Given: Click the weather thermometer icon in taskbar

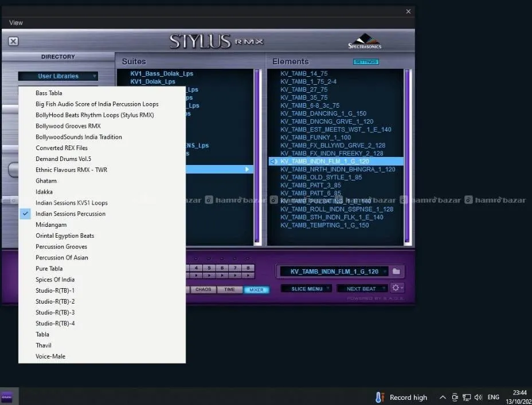Looking at the screenshot, I should tap(380, 397).
